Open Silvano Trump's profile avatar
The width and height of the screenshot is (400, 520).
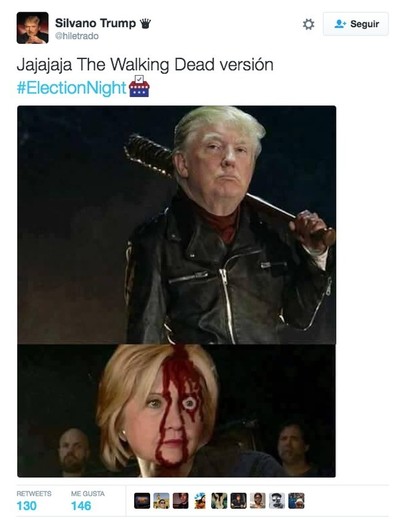33,28
